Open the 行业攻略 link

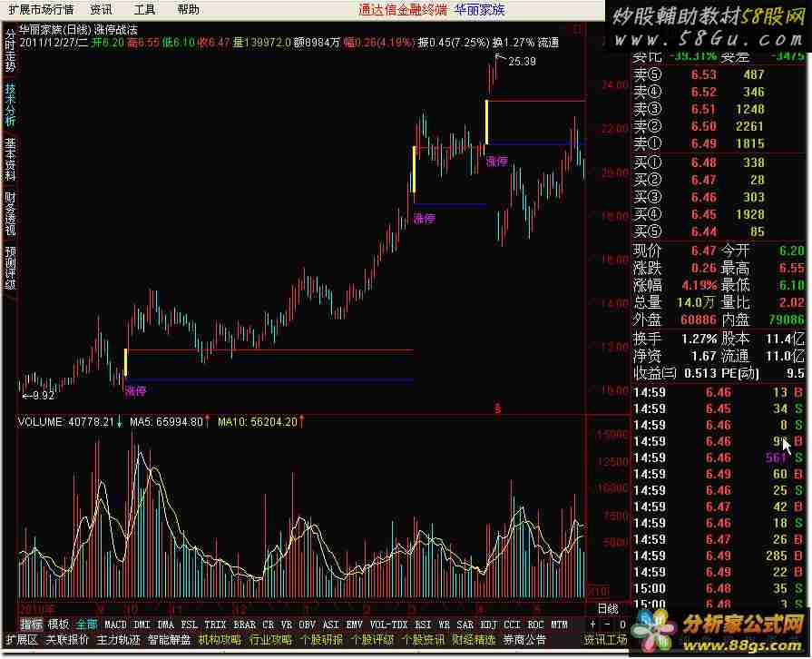271,640
